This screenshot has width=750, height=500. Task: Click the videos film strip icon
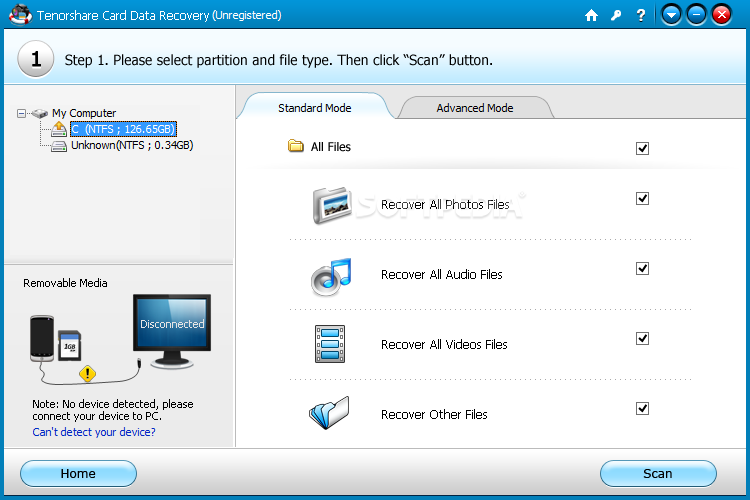tap(330, 344)
